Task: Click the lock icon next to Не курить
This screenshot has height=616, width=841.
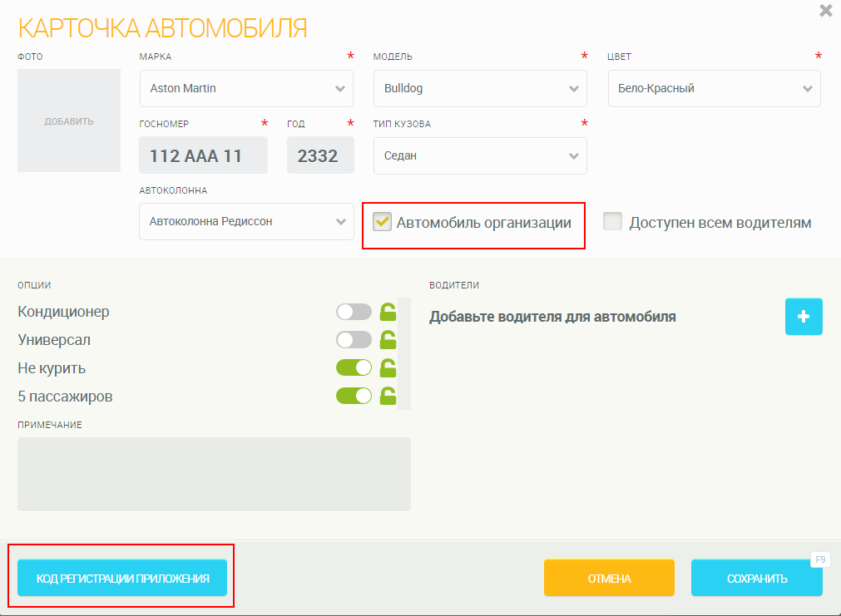Action: 388,368
